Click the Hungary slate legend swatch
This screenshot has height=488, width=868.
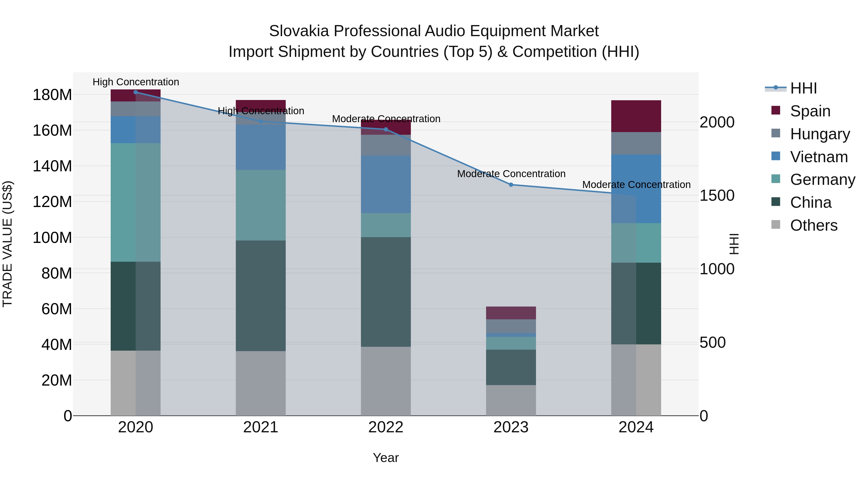tap(776, 133)
